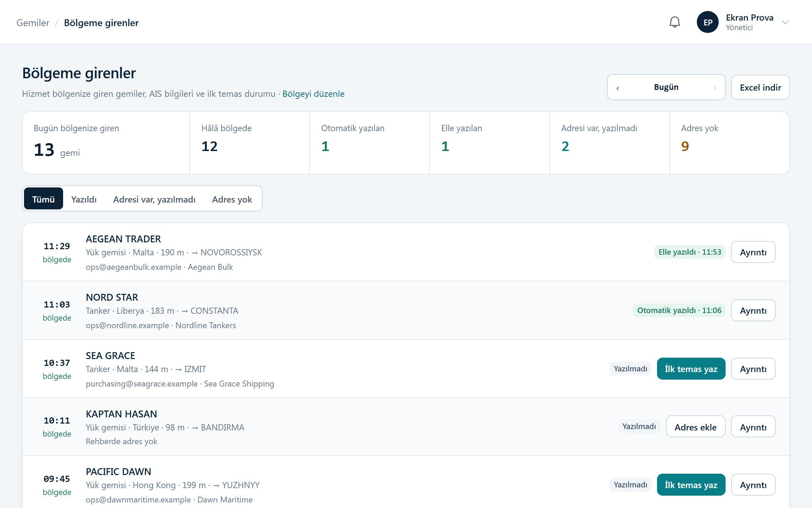Screen dimensions: 812x508
Task: Switch to the Yazıldı tab
Action: (84, 199)
